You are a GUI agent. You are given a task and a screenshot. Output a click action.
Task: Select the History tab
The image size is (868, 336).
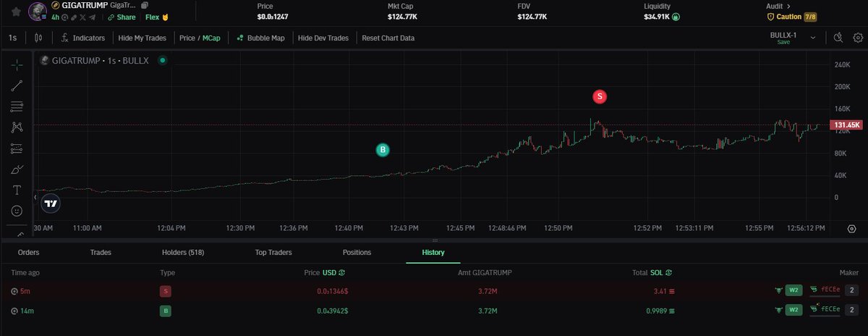pos(434,253)
